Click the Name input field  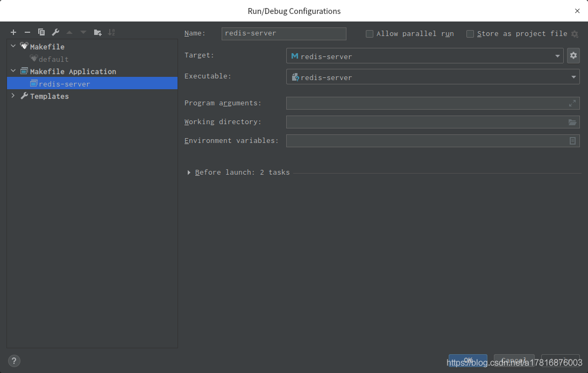coord(284,33)
